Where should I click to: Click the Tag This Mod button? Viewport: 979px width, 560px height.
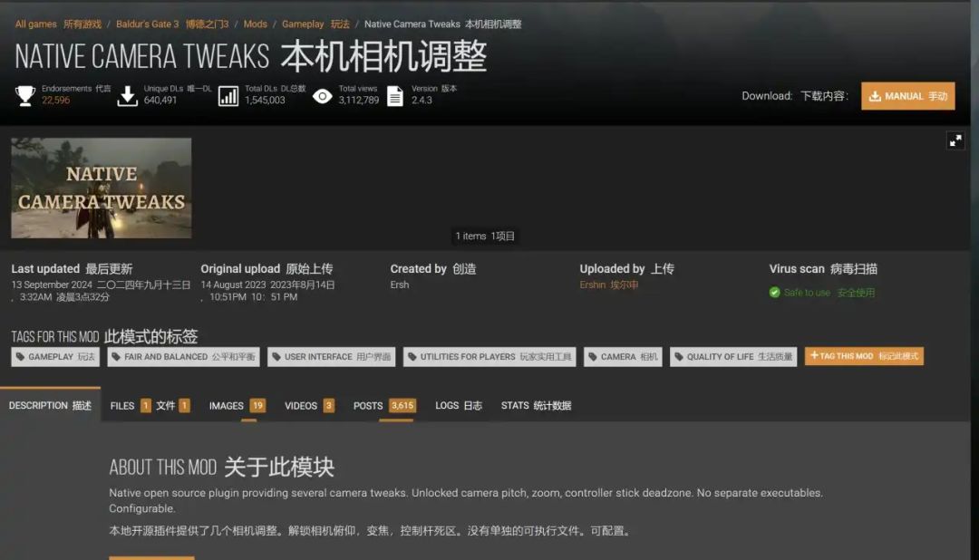(864, 356)
